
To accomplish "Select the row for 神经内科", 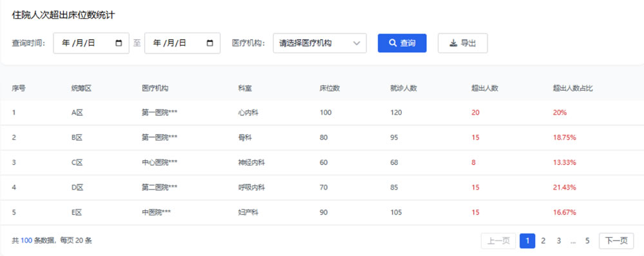I will click(322, 162).
